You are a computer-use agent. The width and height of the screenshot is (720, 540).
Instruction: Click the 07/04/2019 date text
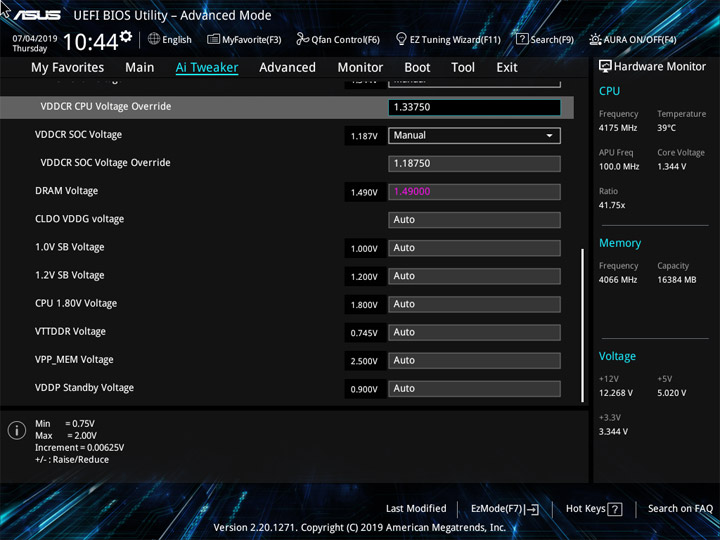(35, 39)
